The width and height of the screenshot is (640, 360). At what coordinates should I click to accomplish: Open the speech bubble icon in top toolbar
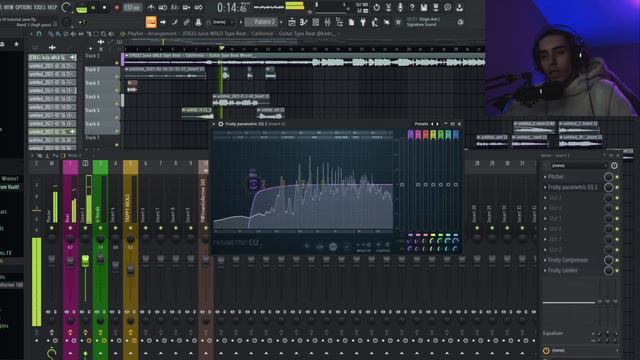tap(447, 7)
